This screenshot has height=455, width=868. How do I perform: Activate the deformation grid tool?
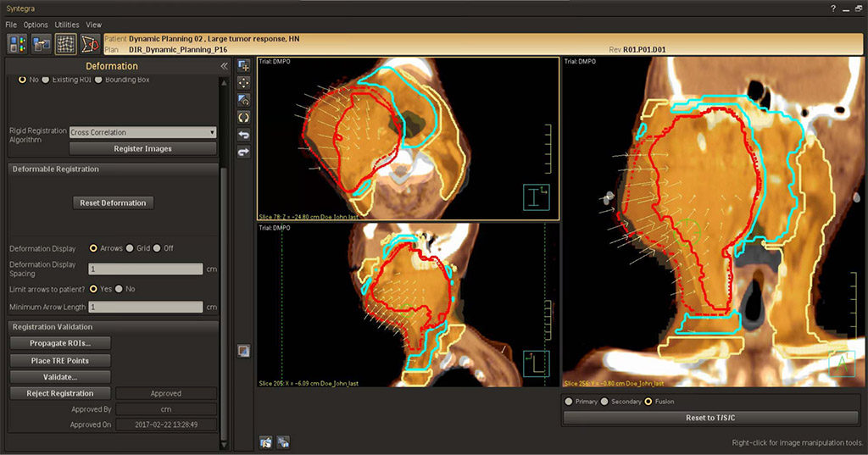click(65, 44)
